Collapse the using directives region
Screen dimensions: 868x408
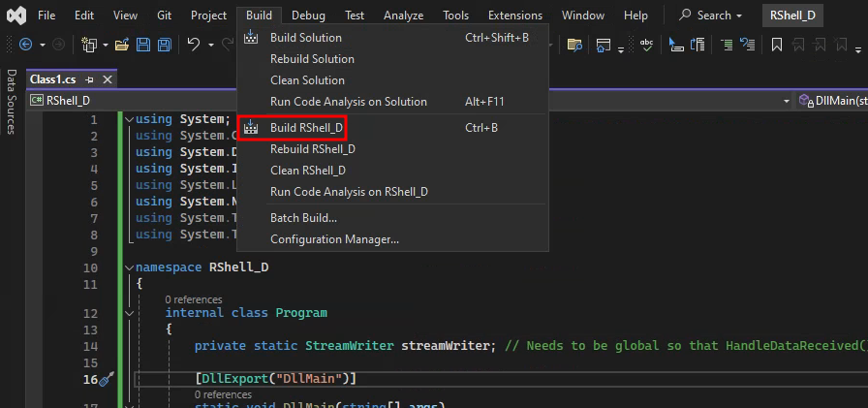point(129,119)
